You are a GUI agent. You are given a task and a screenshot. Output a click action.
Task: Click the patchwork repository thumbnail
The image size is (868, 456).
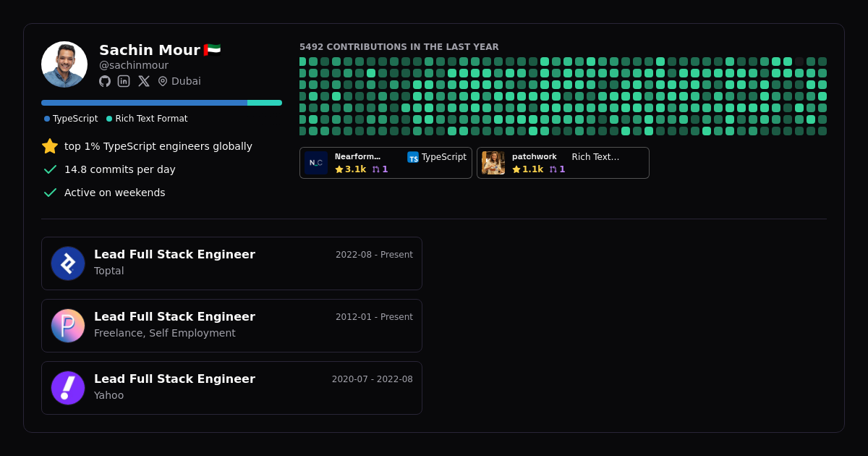pyautogui.click(x=493, y=163)
